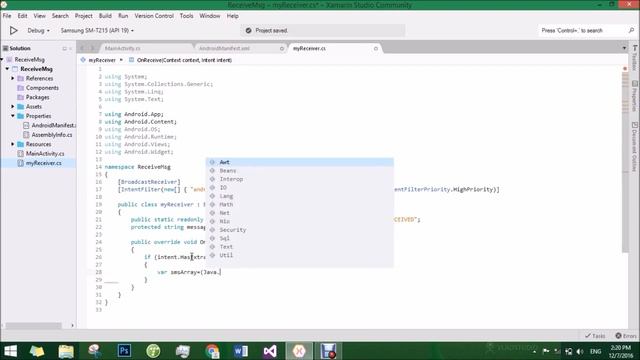Go forward with the editor navigation arrow
The width and height of the screenshot is (640, 360).
pos(92,48)
